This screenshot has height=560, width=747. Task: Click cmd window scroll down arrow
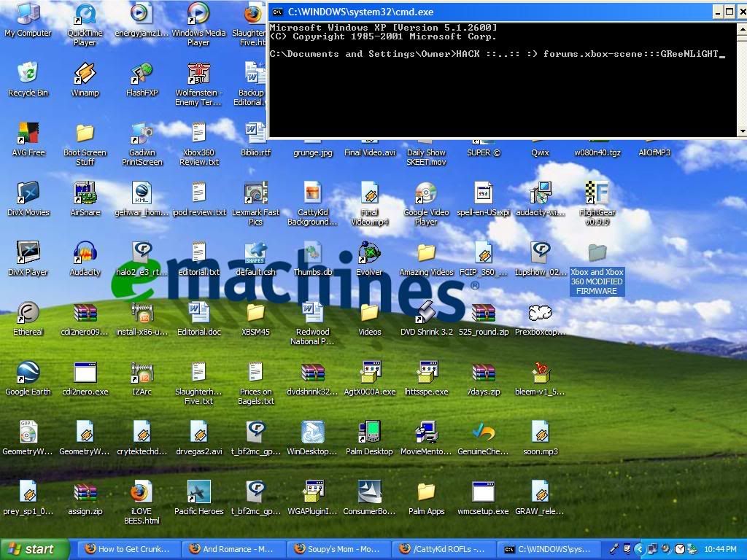point(742,131)
